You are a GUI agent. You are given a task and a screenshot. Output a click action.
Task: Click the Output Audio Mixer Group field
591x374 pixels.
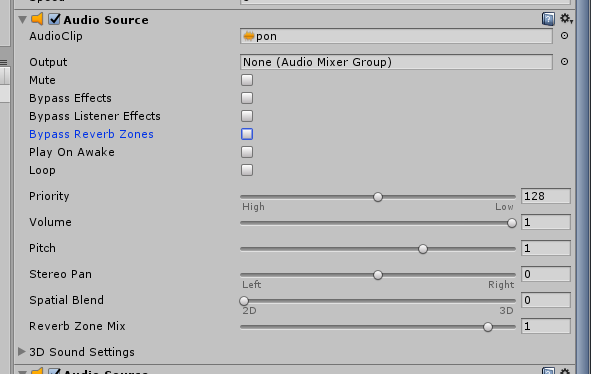[x=396, y=62]
